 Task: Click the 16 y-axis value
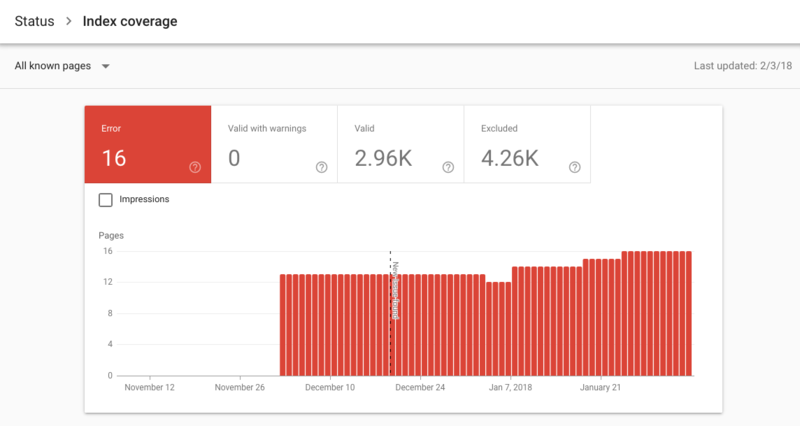108,251
